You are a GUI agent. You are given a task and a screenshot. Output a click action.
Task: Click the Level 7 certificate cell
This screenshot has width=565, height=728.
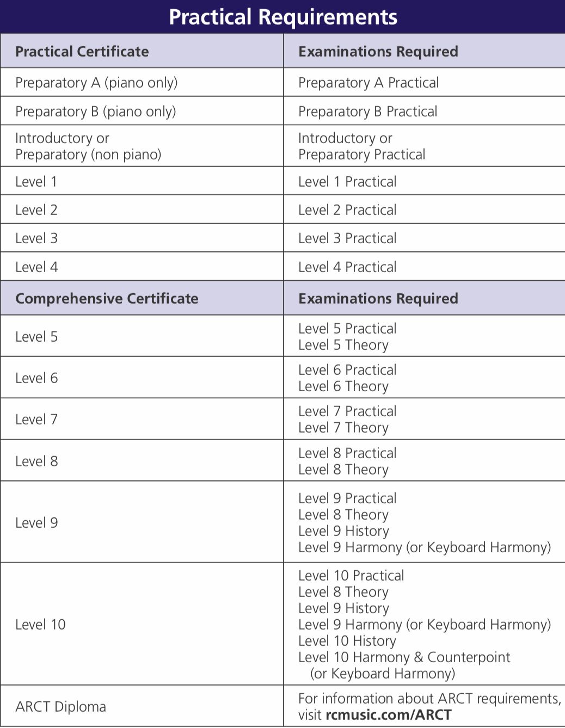coord(142,419)
